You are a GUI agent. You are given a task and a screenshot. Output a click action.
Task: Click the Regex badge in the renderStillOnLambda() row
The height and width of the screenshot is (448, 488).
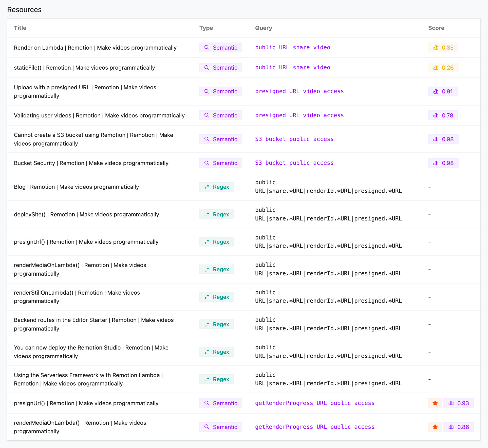pyautogui.click(x=216, y=297)
